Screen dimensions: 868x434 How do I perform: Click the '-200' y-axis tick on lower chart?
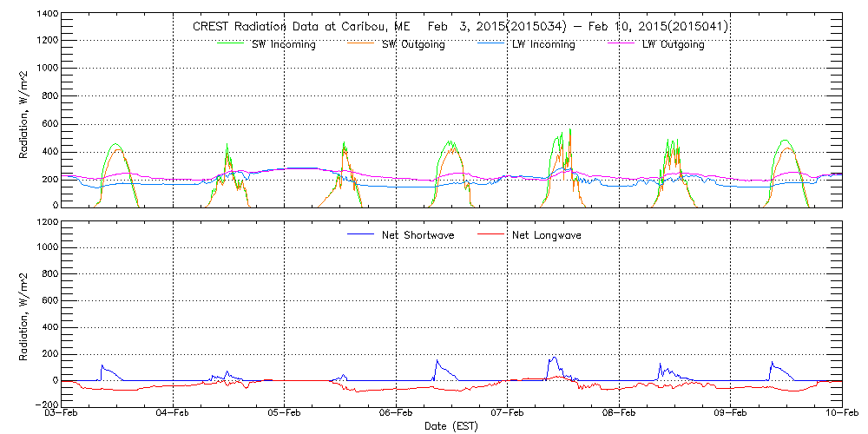(45, 404)
